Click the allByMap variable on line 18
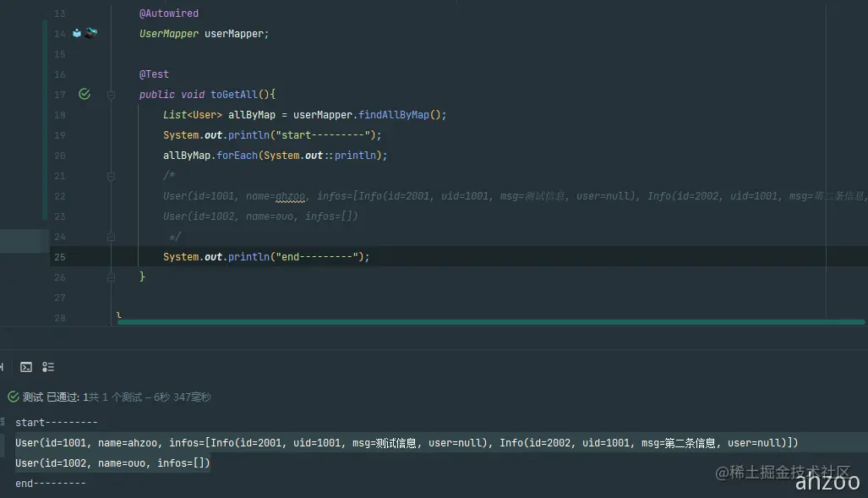This screenshot has width=868, height=498. (251, 115)
